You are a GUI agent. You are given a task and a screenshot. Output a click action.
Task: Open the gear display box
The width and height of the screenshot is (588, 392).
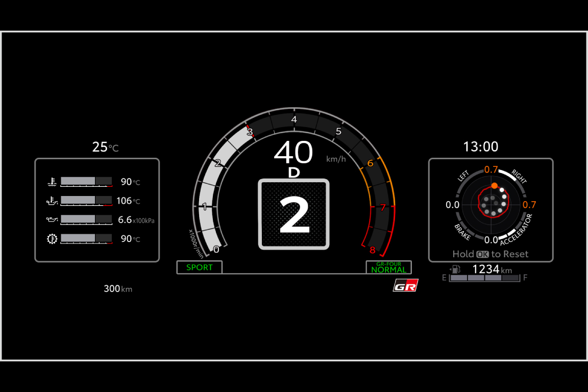click(295, 214)
